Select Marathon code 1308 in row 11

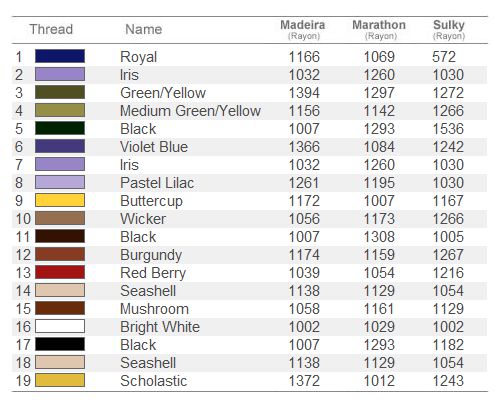pyautogui.click(x=379, y=237)
